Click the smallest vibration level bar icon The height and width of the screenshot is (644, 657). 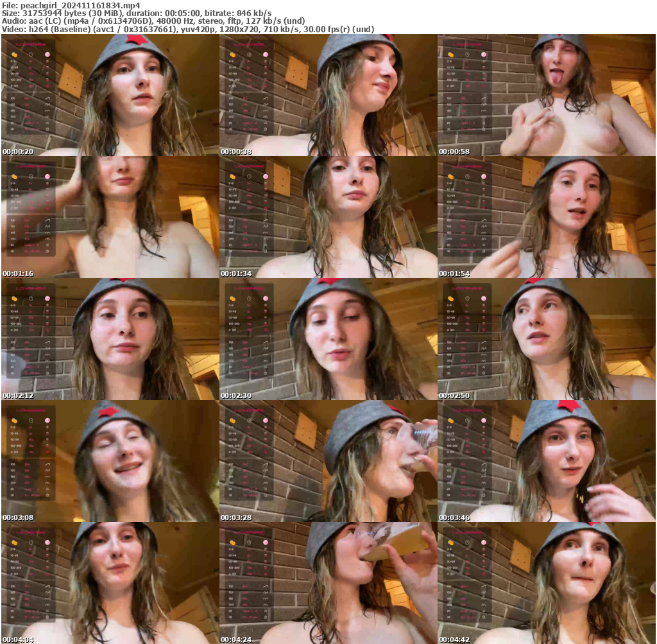47,61
